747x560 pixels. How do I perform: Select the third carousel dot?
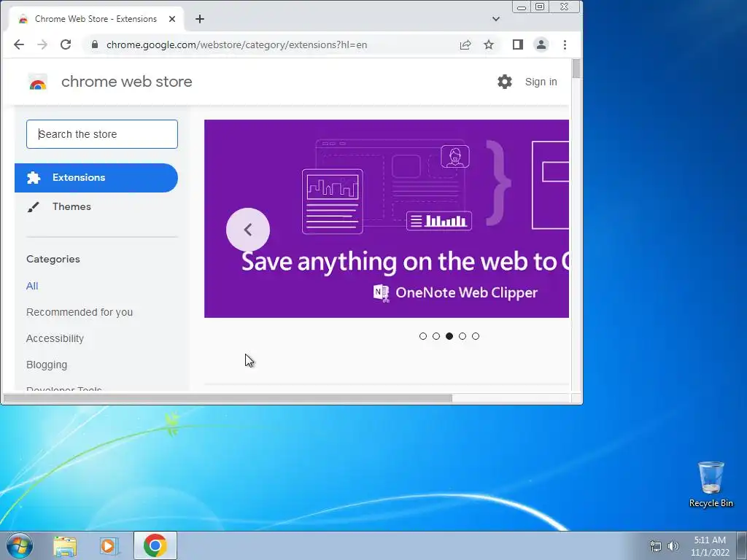449,336
